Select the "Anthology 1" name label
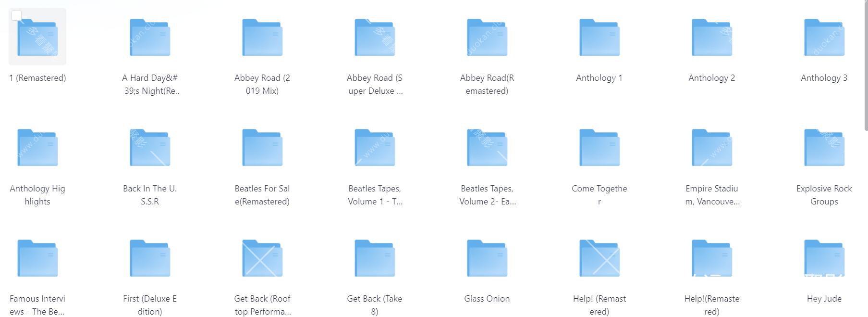 [599, 78]
